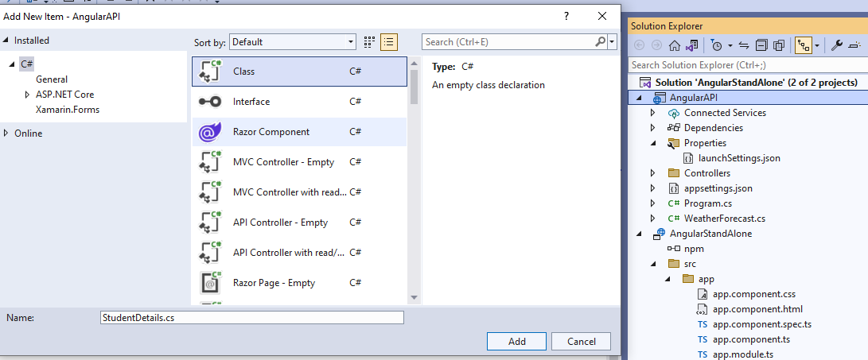The width and height of the screenshot is (868, 360).
Task: Collapse the Installed templates node
Action: [6, 41]
